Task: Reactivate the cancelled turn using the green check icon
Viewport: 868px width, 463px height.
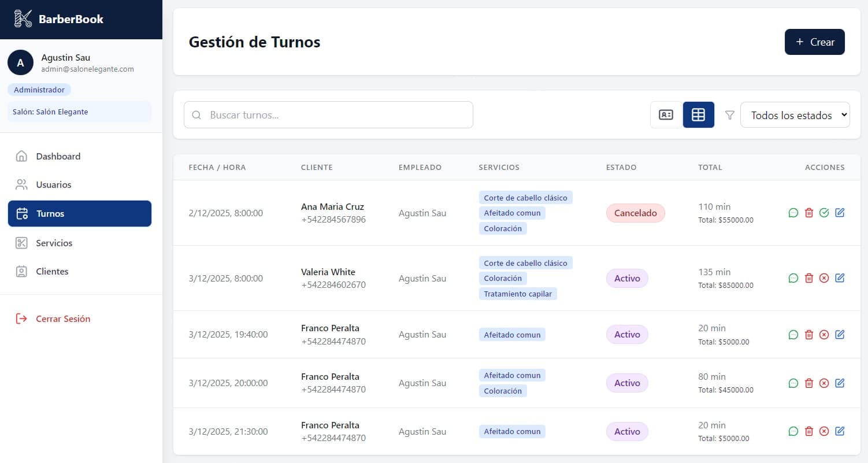Action: tap(824, 213)
